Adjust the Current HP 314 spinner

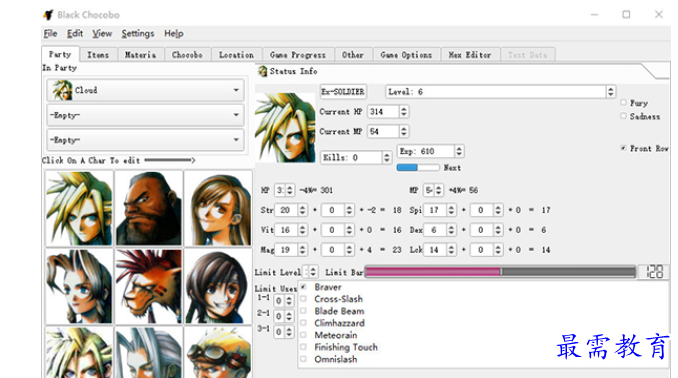click(403, 112)
